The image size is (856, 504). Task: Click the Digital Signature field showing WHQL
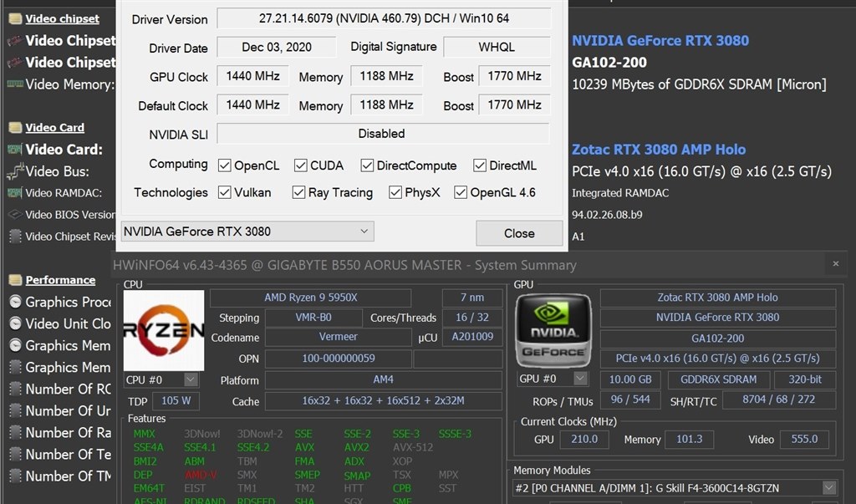[497, 47]
